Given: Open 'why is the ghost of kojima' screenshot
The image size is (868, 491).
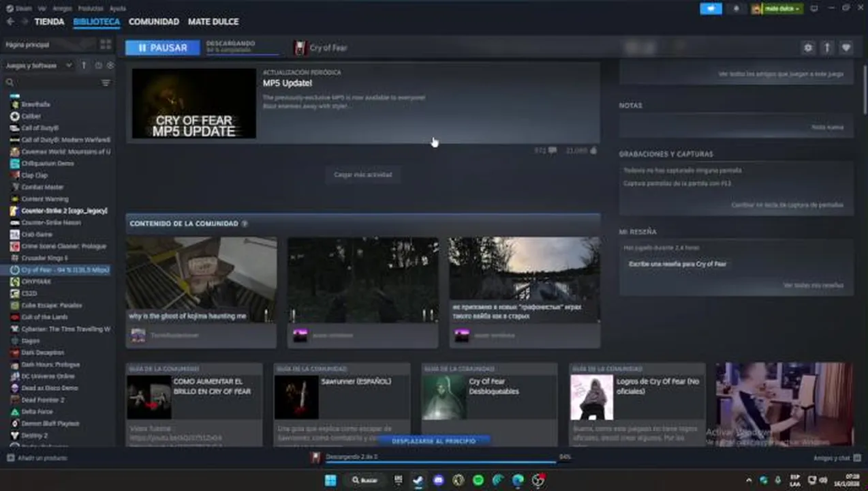Looking at the screenshot, I should click(x=201, y=280).
